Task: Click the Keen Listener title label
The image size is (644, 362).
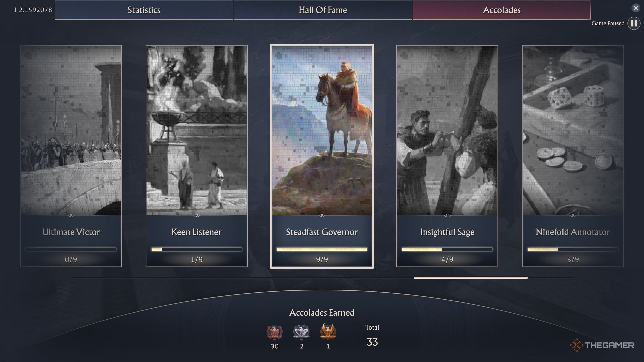Action: pos(197,232)
